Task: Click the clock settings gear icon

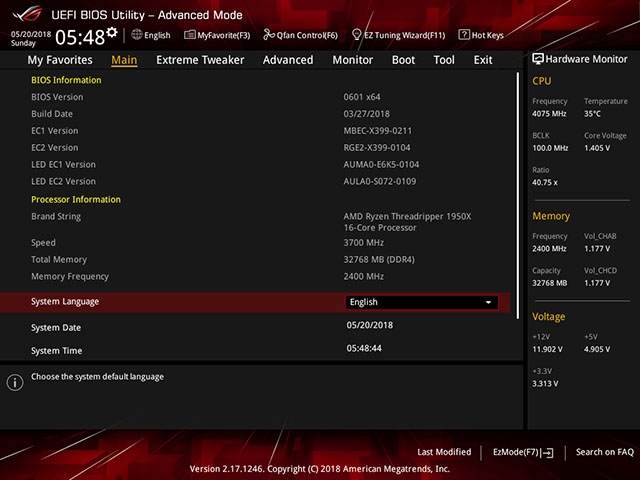Action: click(112, 32)
